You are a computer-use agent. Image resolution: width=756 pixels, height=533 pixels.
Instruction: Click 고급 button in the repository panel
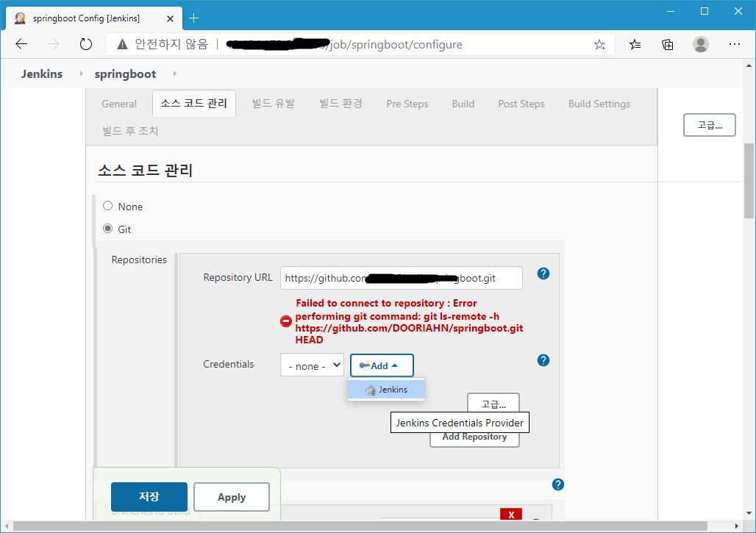493,404
